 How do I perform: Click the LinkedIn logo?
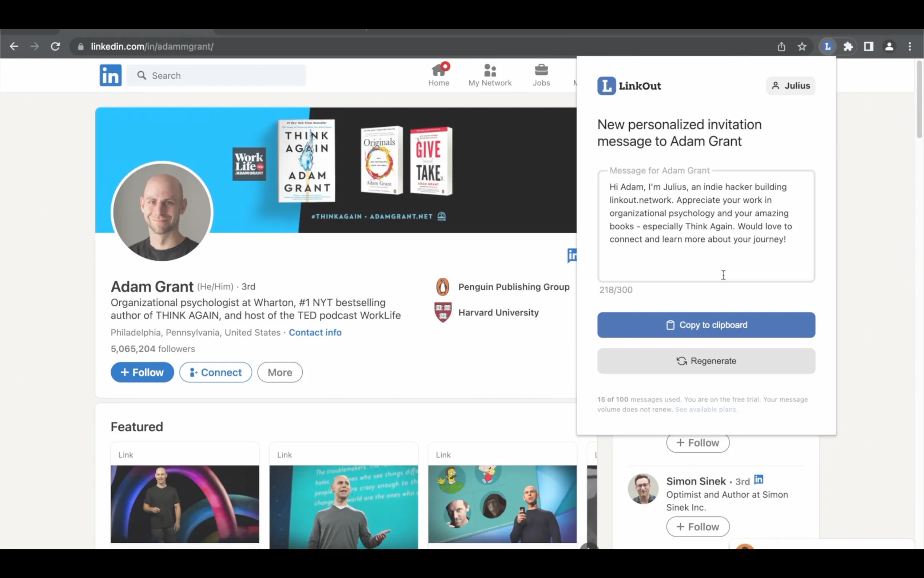(x=110, y=75)
